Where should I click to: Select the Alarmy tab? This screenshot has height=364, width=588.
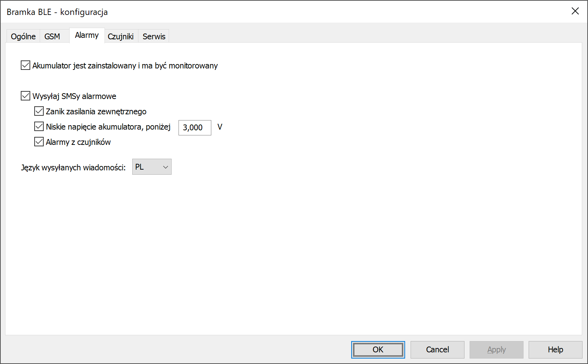pyautogui.click(x=87, y=35)
